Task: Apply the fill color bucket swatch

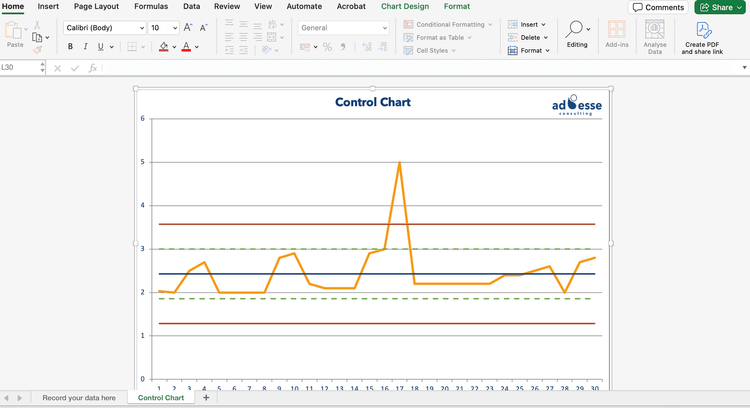Action: pos(164,46)
